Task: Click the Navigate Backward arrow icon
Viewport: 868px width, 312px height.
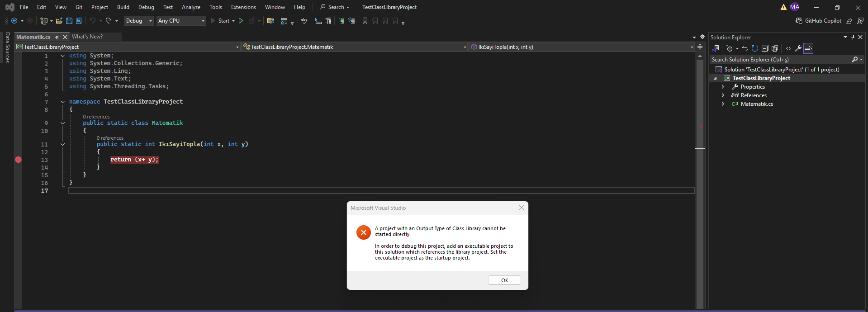Action: (14, 21)
